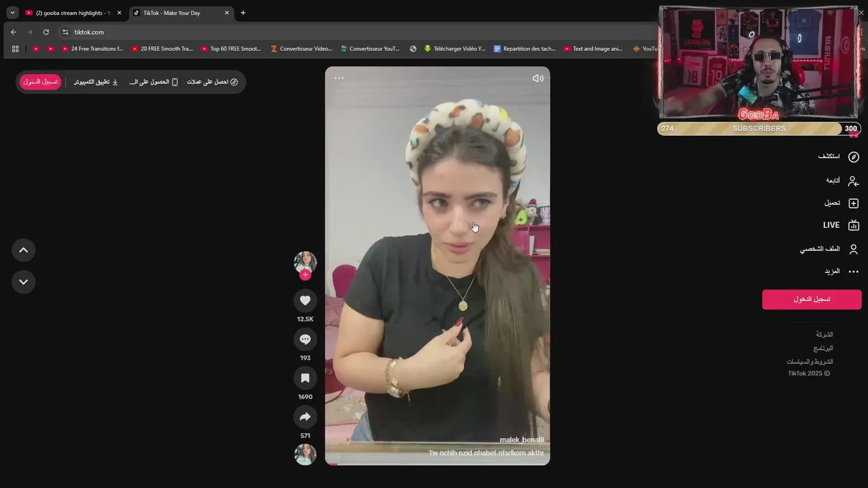Click the site info icon beside tiktok.com
868x488 pixels.
click(x=65, y=32)
